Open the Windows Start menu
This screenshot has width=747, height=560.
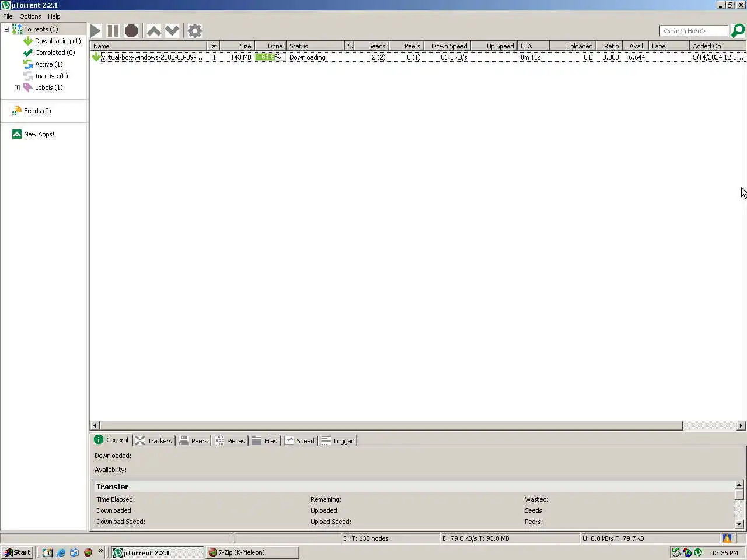point(17,552)
